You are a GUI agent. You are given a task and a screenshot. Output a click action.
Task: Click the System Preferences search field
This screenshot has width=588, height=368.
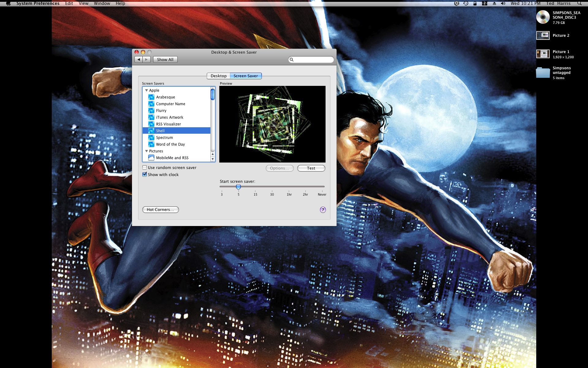[x=311, y=59]
